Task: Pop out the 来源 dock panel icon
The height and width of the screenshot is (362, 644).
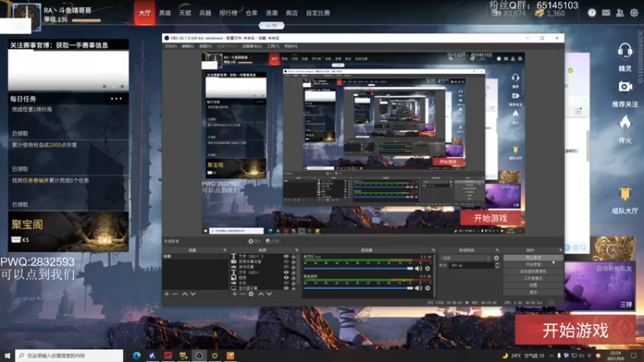Action: coord(296,250)
